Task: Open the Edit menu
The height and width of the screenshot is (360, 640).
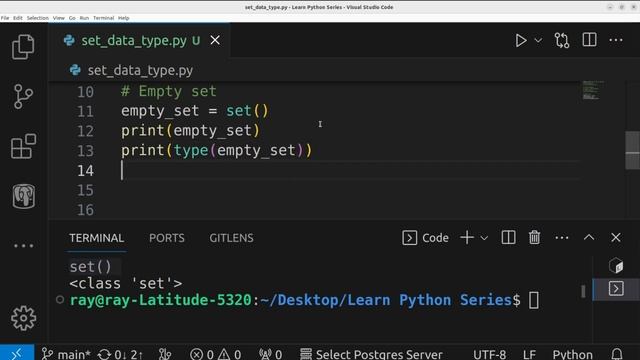Action: (18, 18)
